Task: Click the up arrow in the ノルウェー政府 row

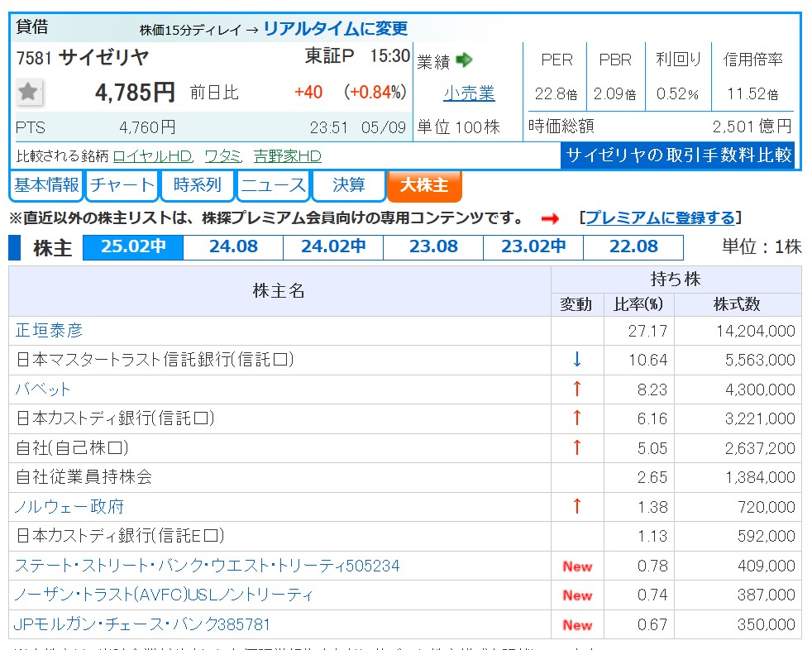Action: click(577, 506)
